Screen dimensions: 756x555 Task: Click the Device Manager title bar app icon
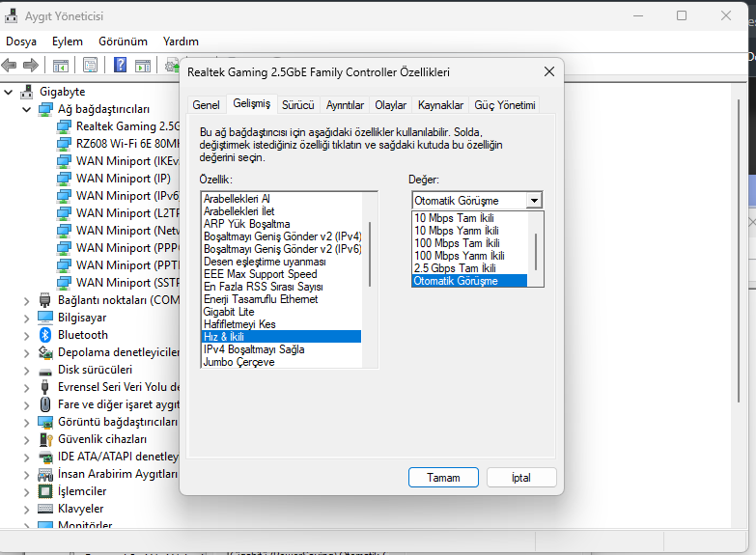[12, 15]
